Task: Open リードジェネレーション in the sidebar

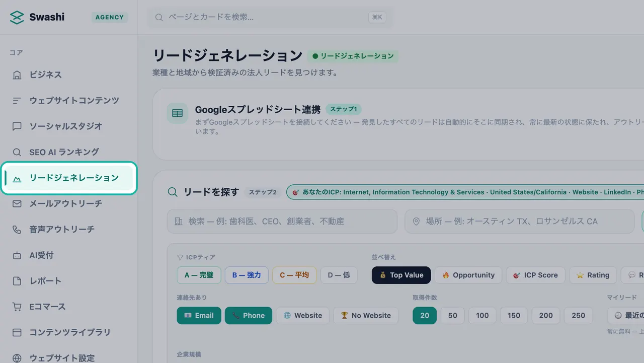Action: (68, 178)
